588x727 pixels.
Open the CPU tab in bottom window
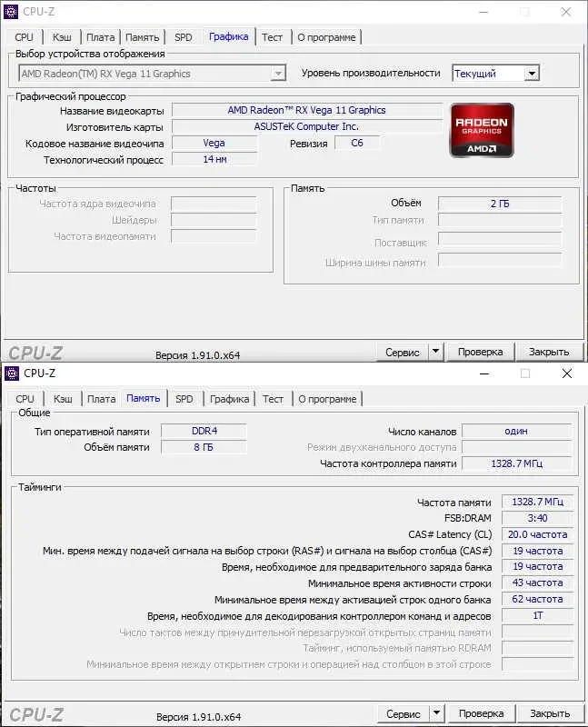[25, 399]
